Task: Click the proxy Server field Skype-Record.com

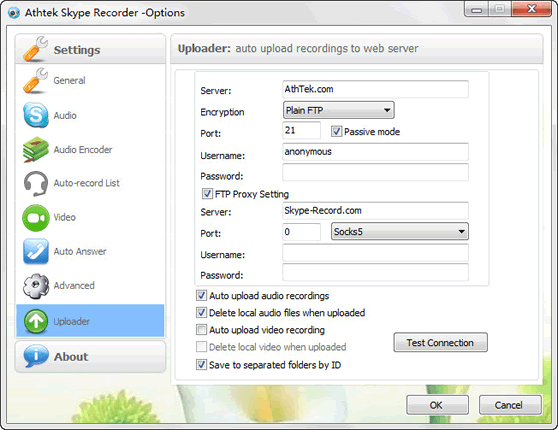Action: click(375, 211)
